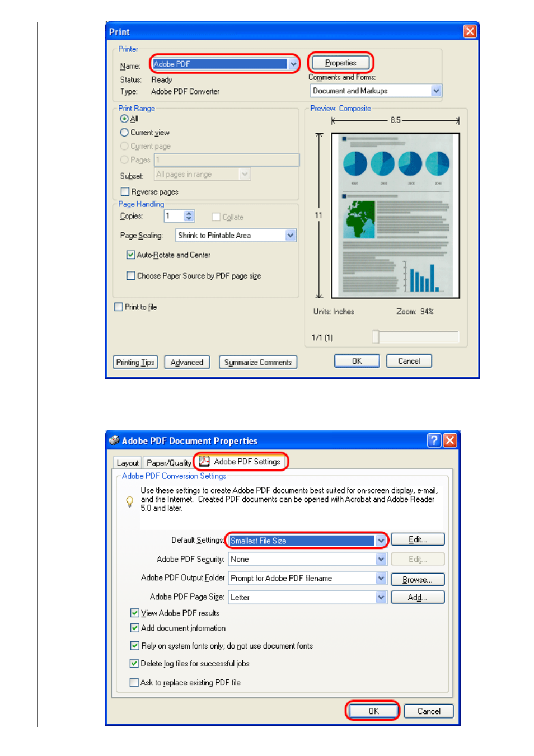Close the Adobe PDF Document Properties dialog

450,440
